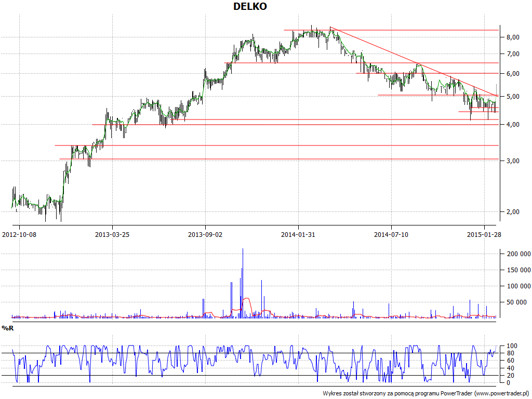Click the 60 level on %R axis
Viewport: 532px width, 399px height.
(510, 361)
